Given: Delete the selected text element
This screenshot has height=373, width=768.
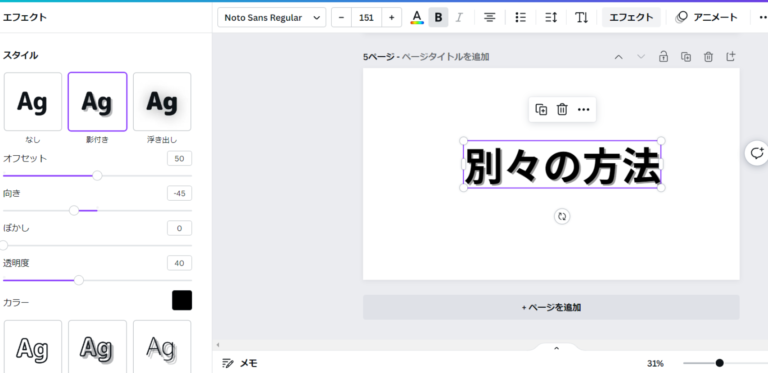Looking at the screenshot, I should [562, 109].
